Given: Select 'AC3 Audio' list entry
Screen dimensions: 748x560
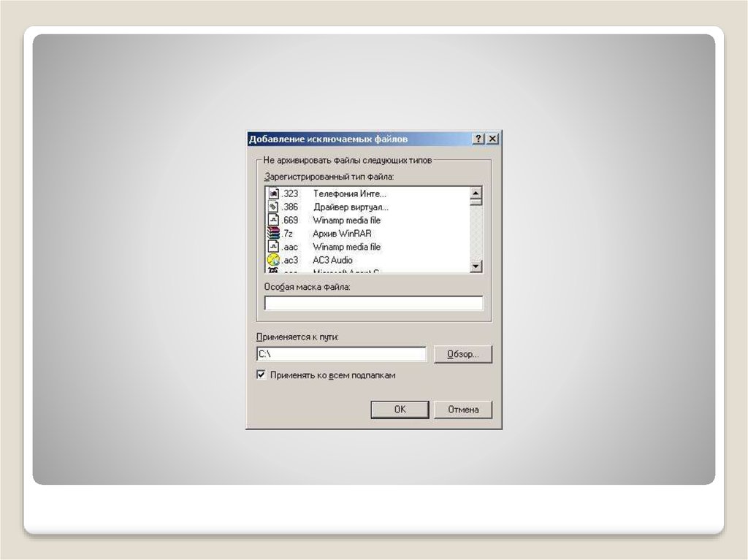Looking at the screenshot, I should tap(332, 260).
